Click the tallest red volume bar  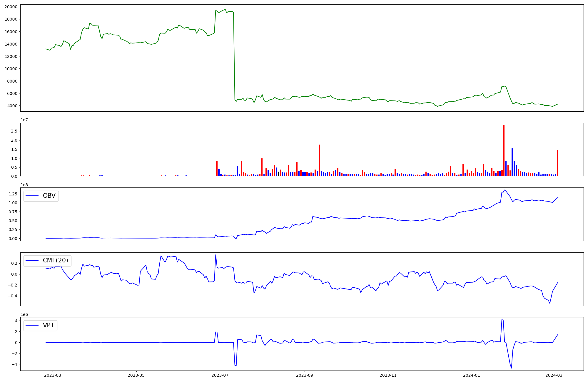tap(504, 150)
